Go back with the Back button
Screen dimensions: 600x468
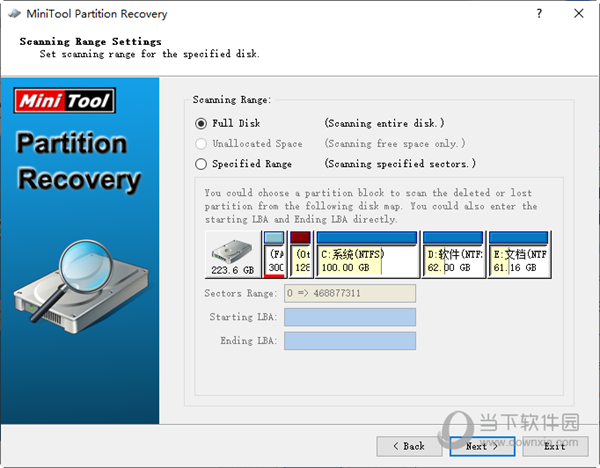click(409, 446)
